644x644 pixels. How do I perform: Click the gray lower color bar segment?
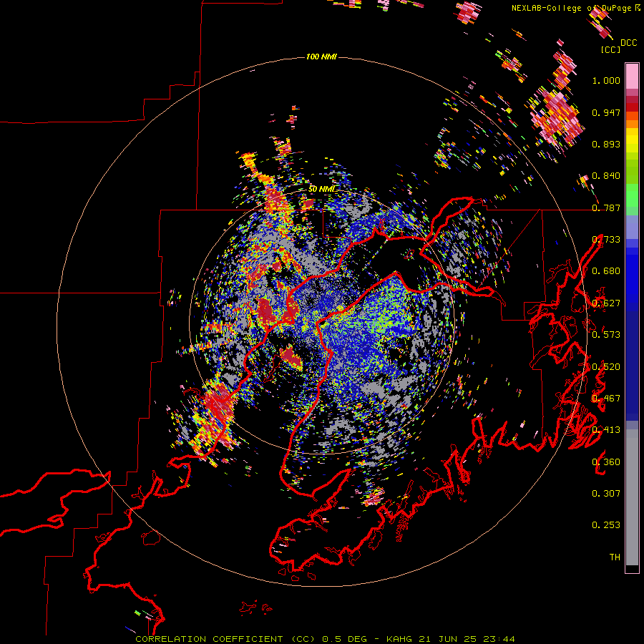pos(632,497)
